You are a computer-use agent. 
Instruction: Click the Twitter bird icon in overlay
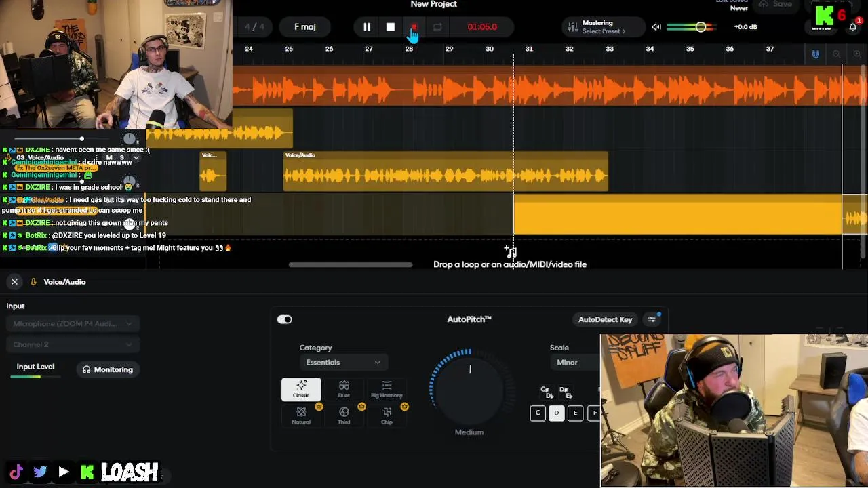(40, 472)
